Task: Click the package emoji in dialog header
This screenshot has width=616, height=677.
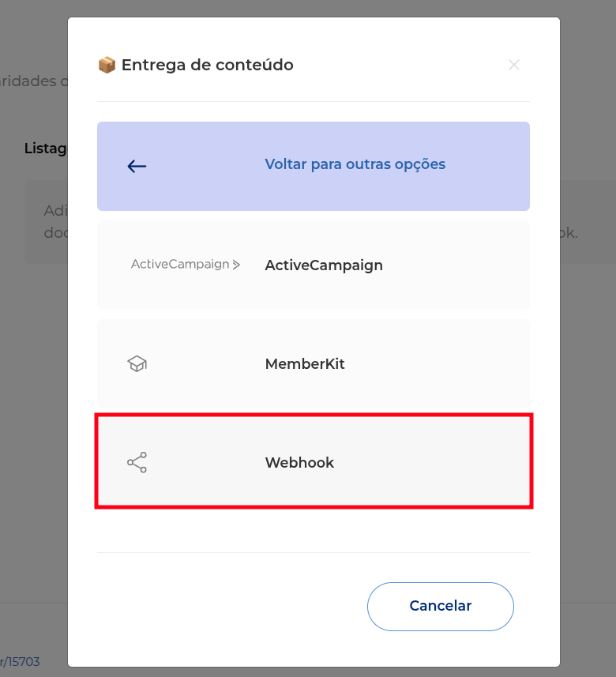Action: click(x=107, y=65)
